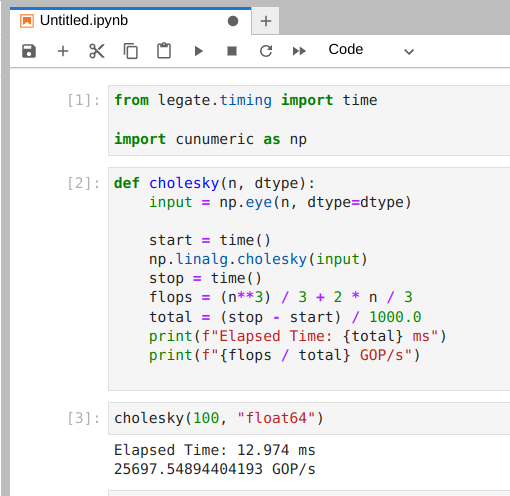Select cell 3 via its [3]: prompt

pyautogui.click(x=83, y=418)
